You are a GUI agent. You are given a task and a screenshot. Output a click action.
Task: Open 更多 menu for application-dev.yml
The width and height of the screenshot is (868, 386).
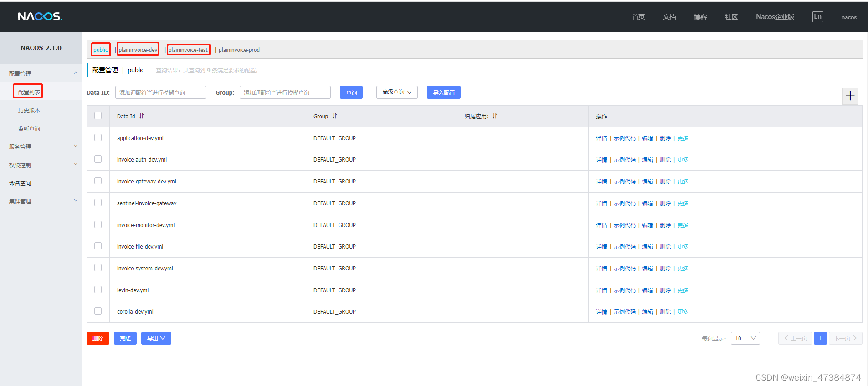683,138
